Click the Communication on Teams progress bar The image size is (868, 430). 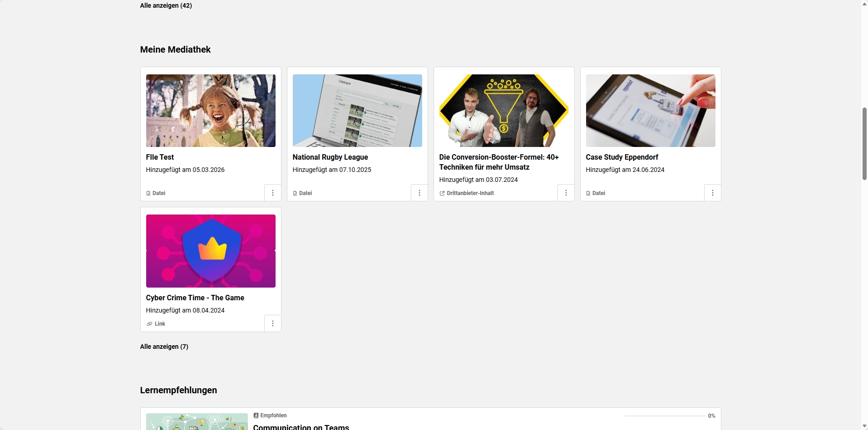(x=665, y=416)
